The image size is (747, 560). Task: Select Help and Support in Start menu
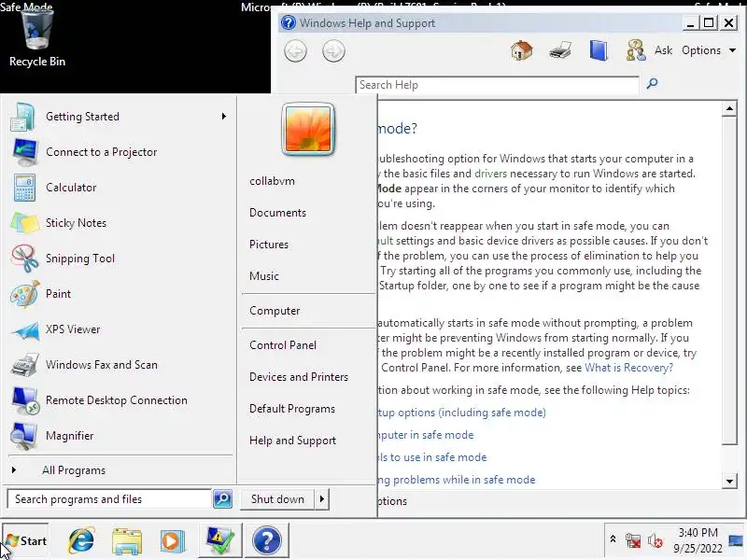(x=292, y=441)
